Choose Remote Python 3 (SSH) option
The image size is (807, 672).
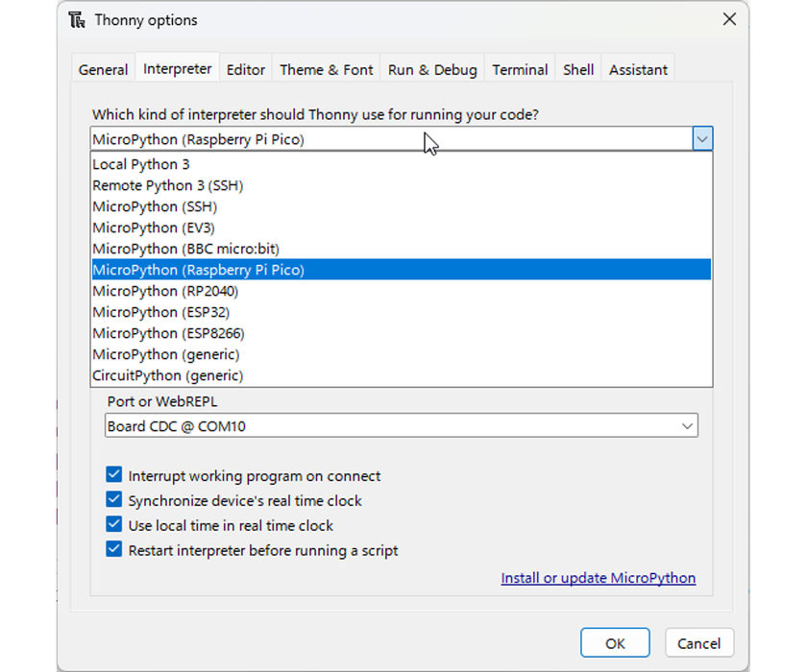click(x=402, y=185)
